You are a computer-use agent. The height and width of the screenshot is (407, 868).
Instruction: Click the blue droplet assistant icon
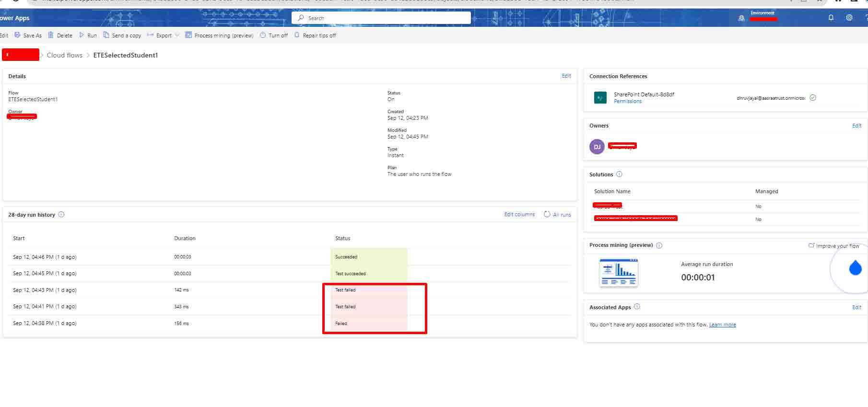(x=855, y=268)
